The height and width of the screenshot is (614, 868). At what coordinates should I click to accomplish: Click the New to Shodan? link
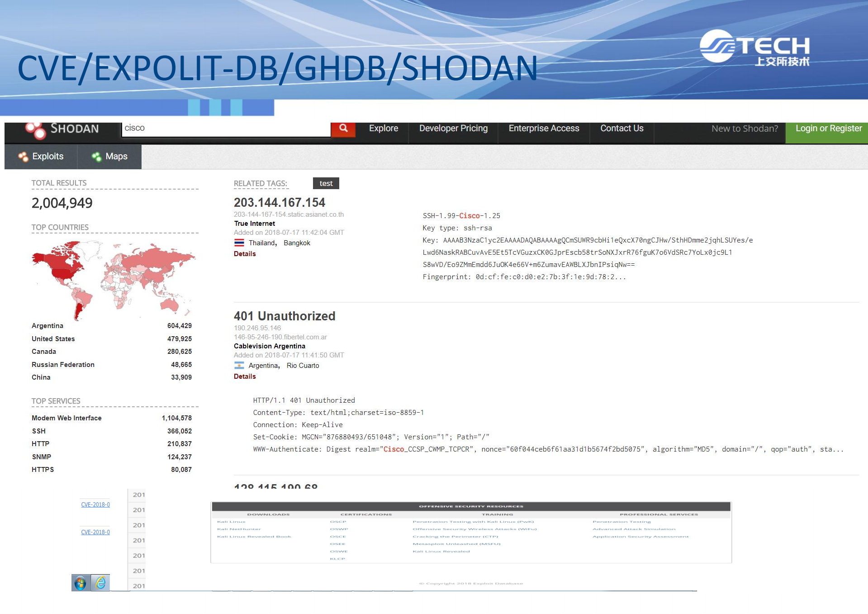[744, 128]
